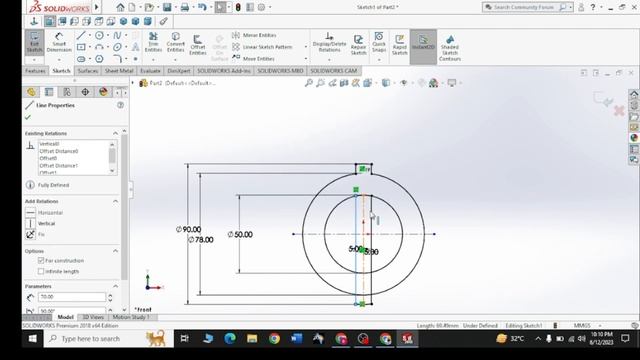This screenshot has width=640, height=360.
Task: Open Chrome from the Windows taskbar
Action: [274, 338]
